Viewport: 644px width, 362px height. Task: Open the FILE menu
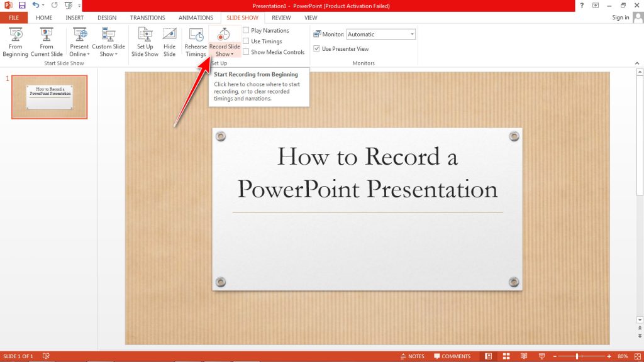click(x=13, y=18)
